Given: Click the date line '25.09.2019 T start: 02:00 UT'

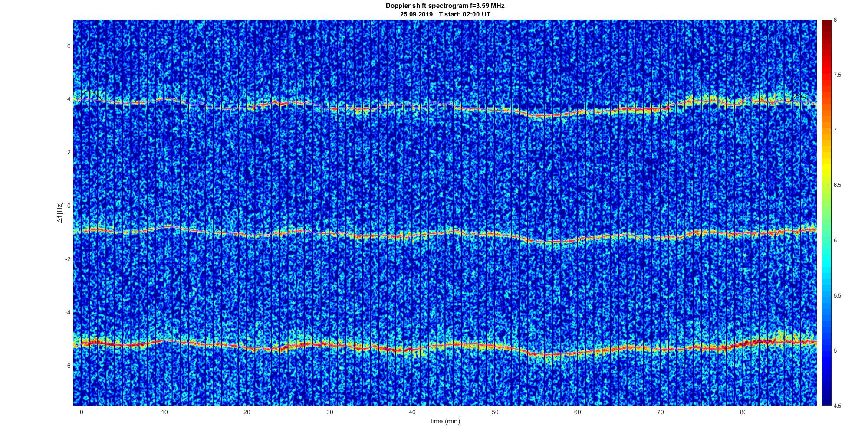Looking at the screenshot, I should [445, 14].
